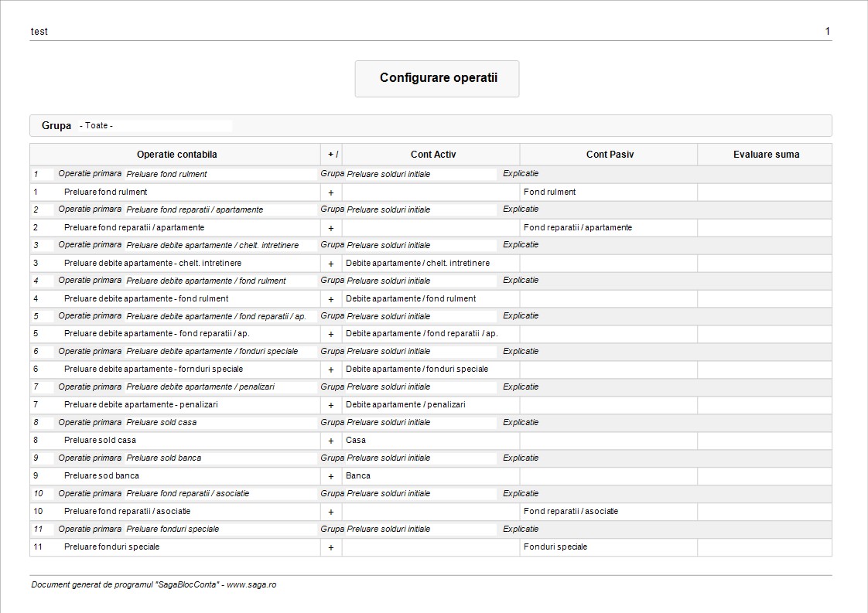This screenshot has width=868, height=613.
Task: Click 'Preluare debite apartamente - fornduri speciale' detail row
Action: pos(153,369)
